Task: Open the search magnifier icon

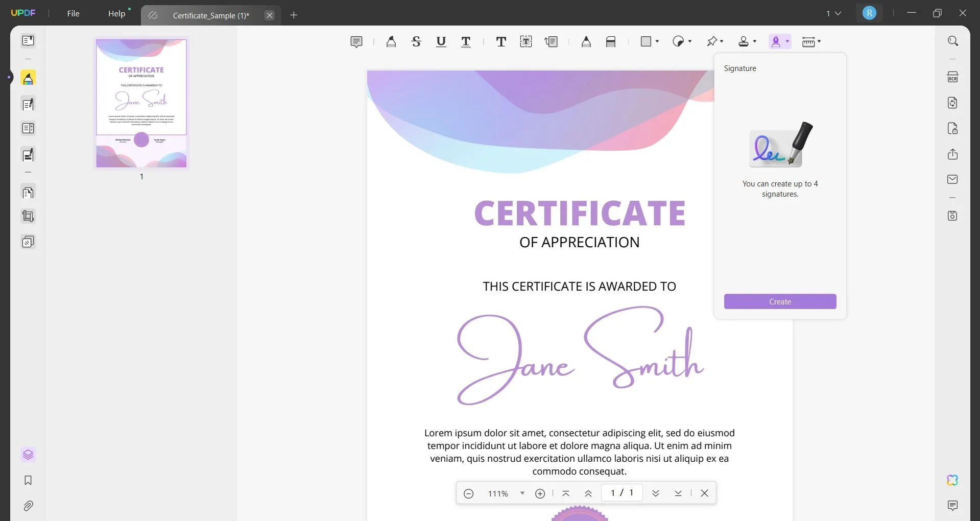Action: tap(952, 41)
